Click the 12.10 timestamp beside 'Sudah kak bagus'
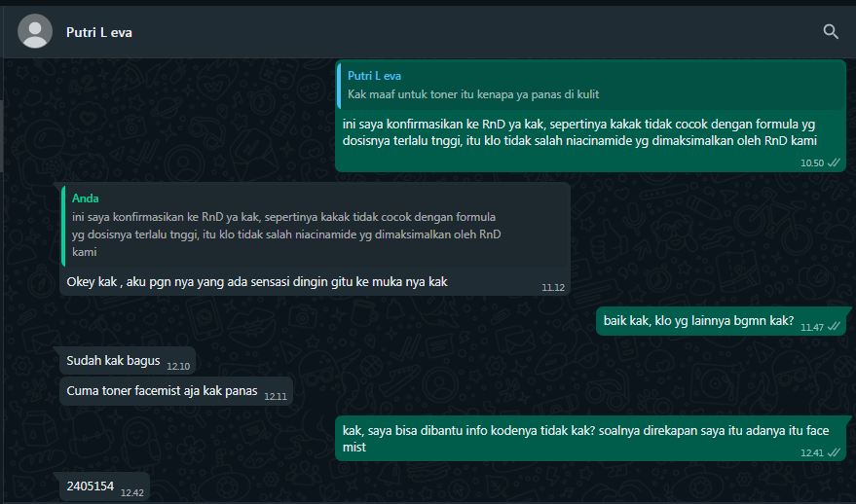Screen dimensions: 856x504 tap(178, 366)
